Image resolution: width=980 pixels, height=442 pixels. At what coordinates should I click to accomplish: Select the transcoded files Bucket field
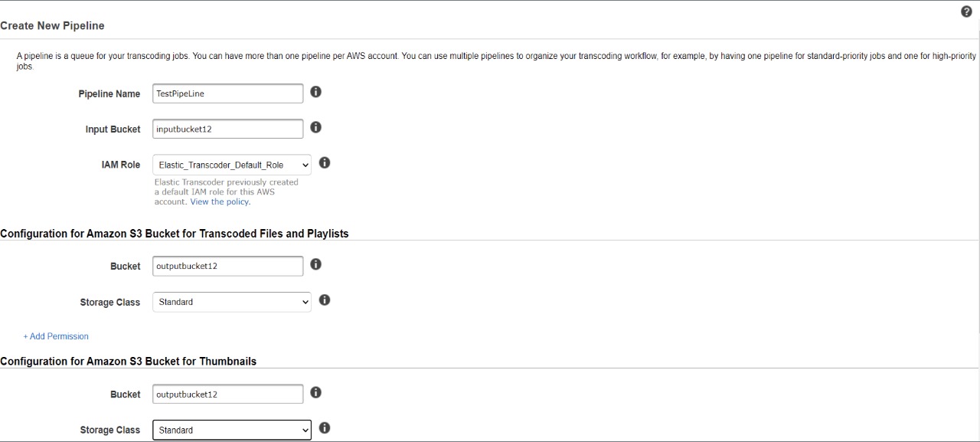click(228, 266)
